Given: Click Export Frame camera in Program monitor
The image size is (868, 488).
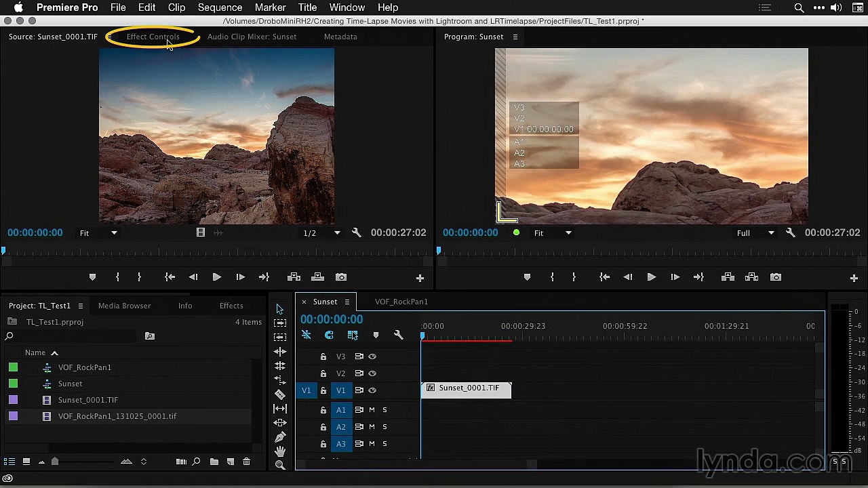Looking at the screenshot, I should (775, 277).
